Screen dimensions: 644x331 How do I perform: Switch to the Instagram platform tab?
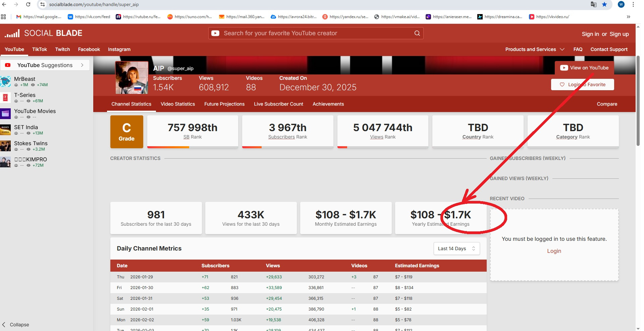[119, 49]
